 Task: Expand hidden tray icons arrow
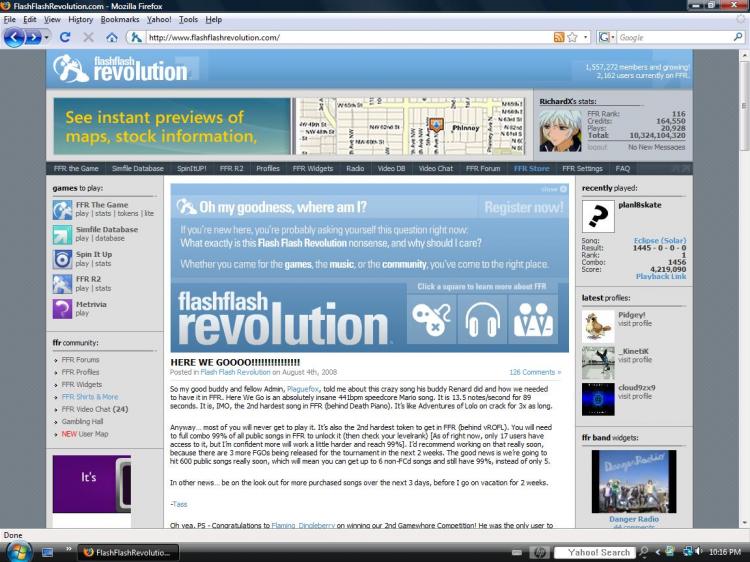click(658, 552)
